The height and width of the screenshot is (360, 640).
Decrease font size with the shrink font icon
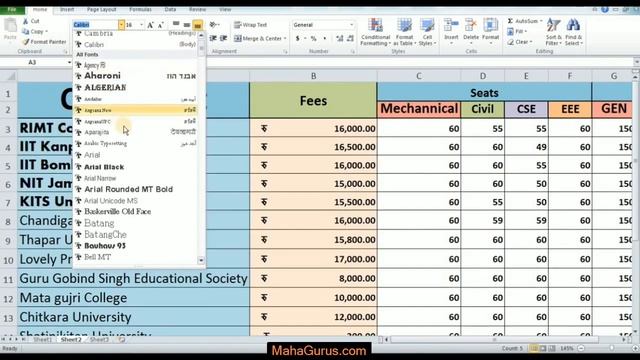[160, 25]
